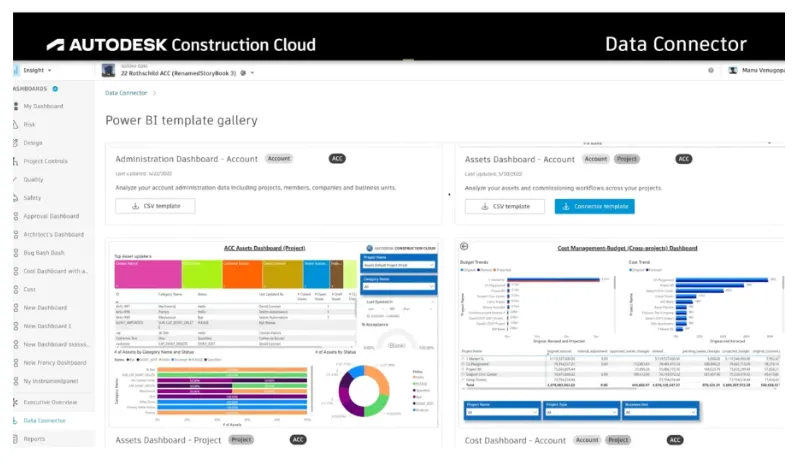The width and height of the screenshot is (794, 475).
Task: Download CSV template for Administration Dashboard
Action: (155, 206)
